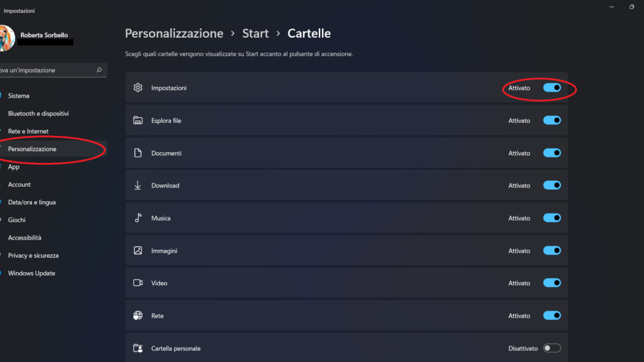
Task: Select Windows Update in the sidebar
Action: [31, 273]
